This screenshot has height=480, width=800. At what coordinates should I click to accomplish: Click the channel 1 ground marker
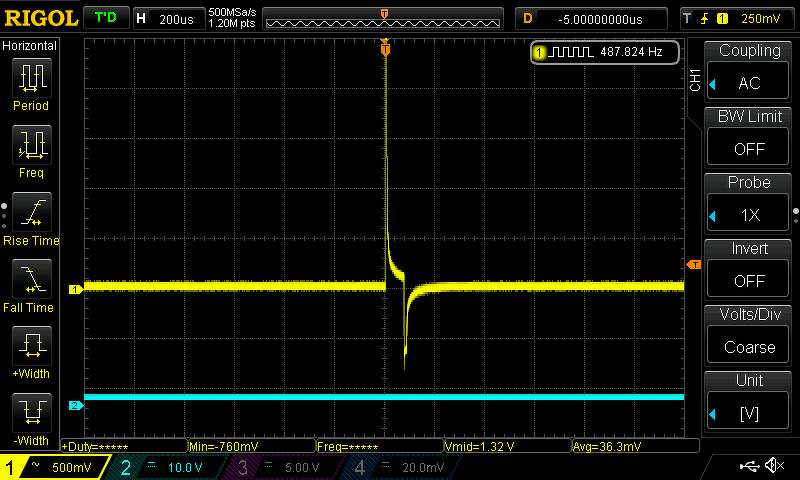coord(76,289)
